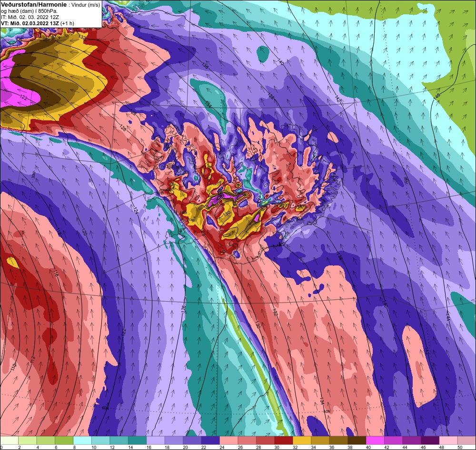Image resolution: width=476 pixels, height=450 pixels.
Task: Click the '146' contour label
Action: 436,97
